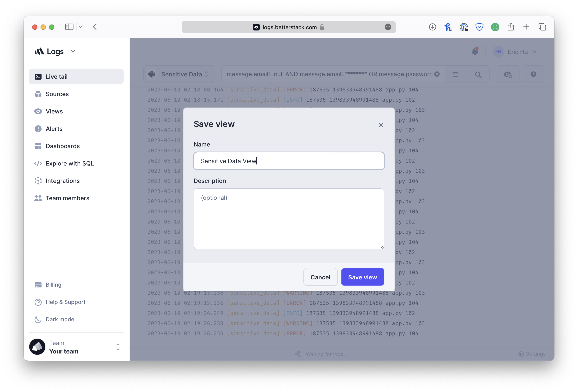Open notifications bell
578x392 pixels.
(x=475, y=51)
